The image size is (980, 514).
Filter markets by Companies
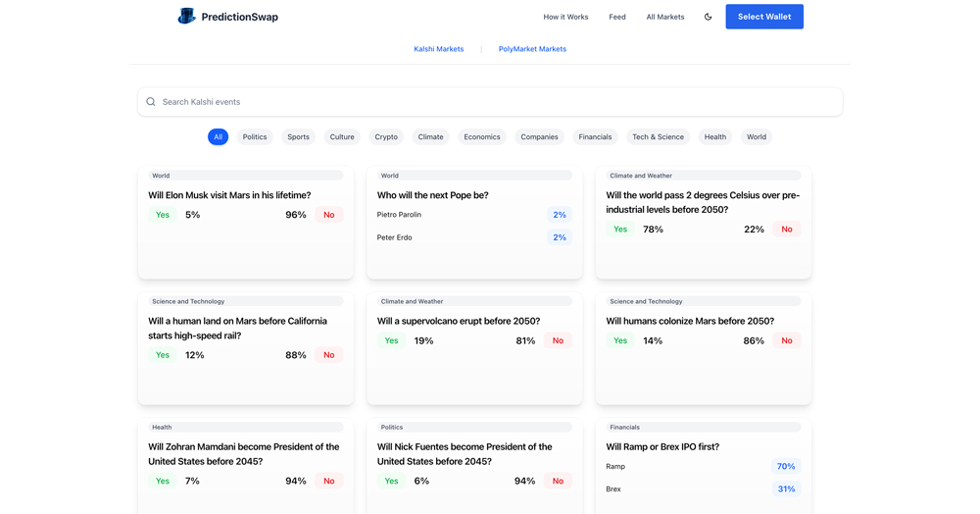pyautogui.click(x=539, y=137)
